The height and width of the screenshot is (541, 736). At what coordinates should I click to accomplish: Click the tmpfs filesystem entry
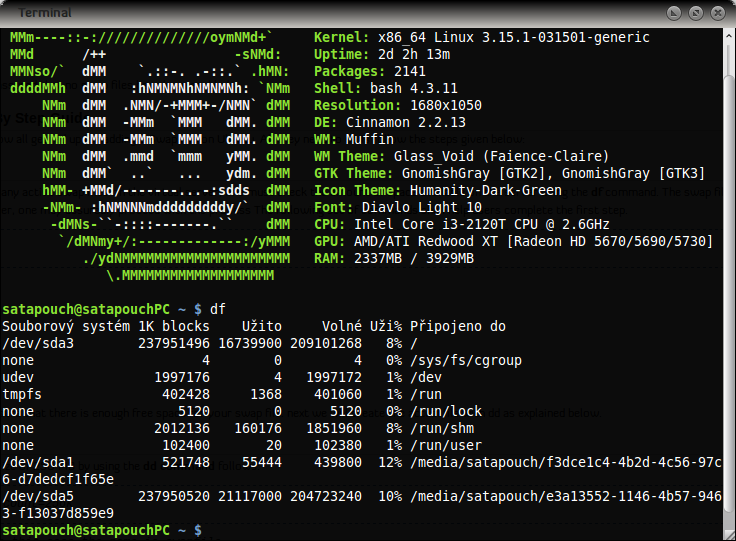[x=22, y=394]
